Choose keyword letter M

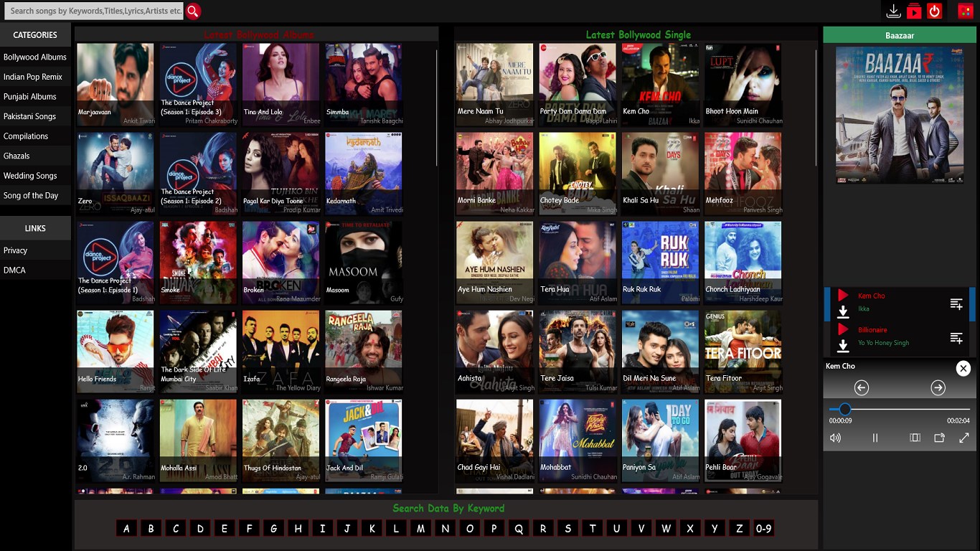[421, 529]
